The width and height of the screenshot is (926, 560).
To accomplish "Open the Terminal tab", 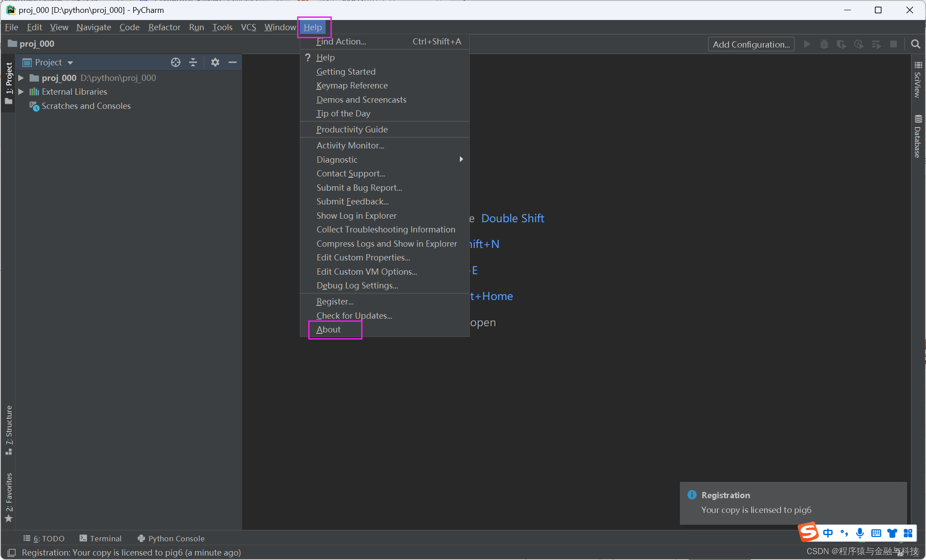I will click(105, 538).
